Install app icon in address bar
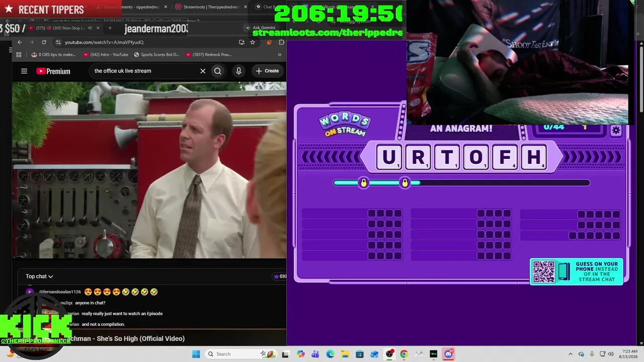644x362 pixels. [242, 42]
